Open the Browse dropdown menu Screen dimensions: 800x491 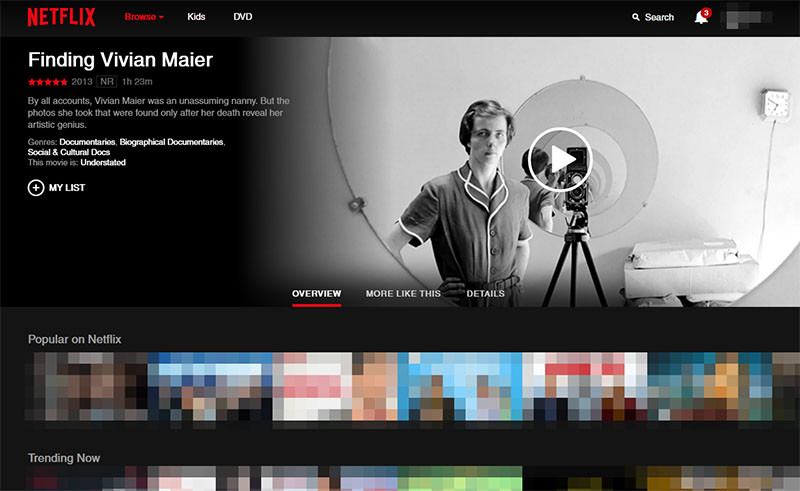coord(144,17)
